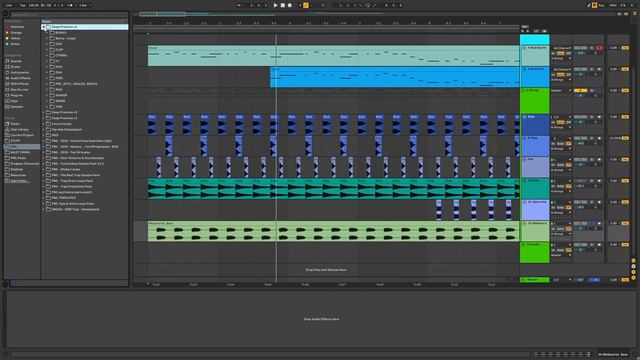Toggle the Track Delay show button
This screenshot has height=360, width=640.
point(633,278)
